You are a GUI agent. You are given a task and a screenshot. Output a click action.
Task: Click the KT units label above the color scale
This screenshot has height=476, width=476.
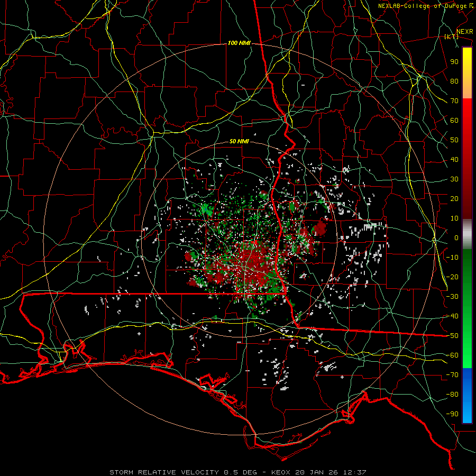click(x=452, y=36)
